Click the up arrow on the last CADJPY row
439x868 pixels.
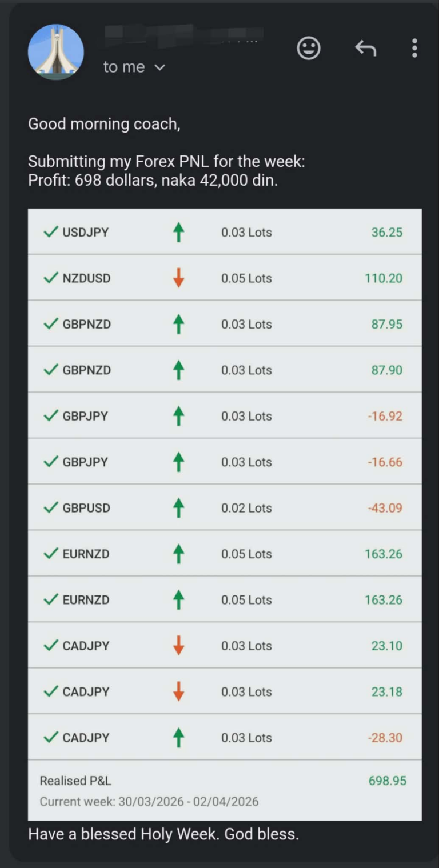178,738
